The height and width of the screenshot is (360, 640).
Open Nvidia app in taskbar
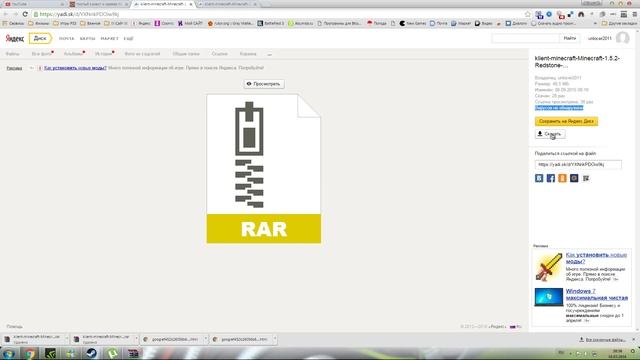pos(50,353)
